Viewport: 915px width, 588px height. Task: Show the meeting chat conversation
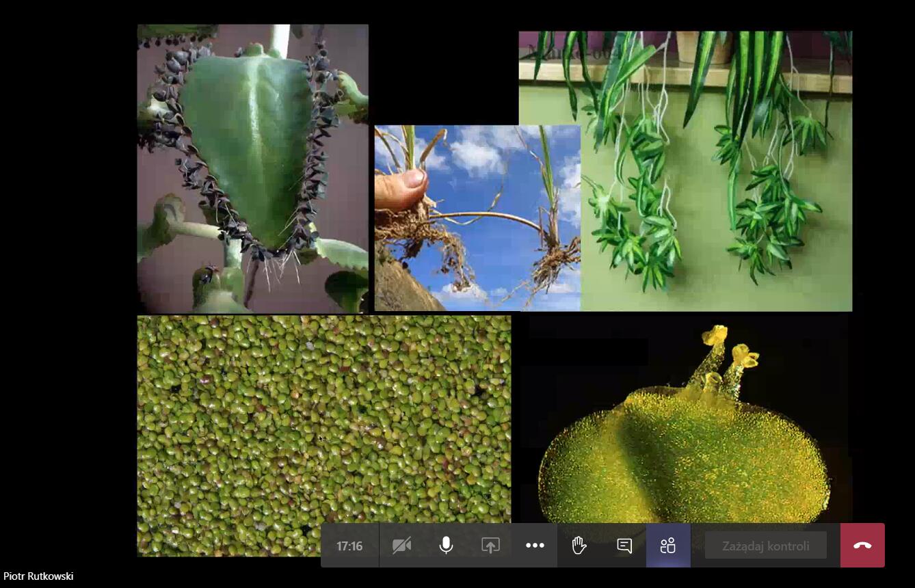tap(624, 546)
